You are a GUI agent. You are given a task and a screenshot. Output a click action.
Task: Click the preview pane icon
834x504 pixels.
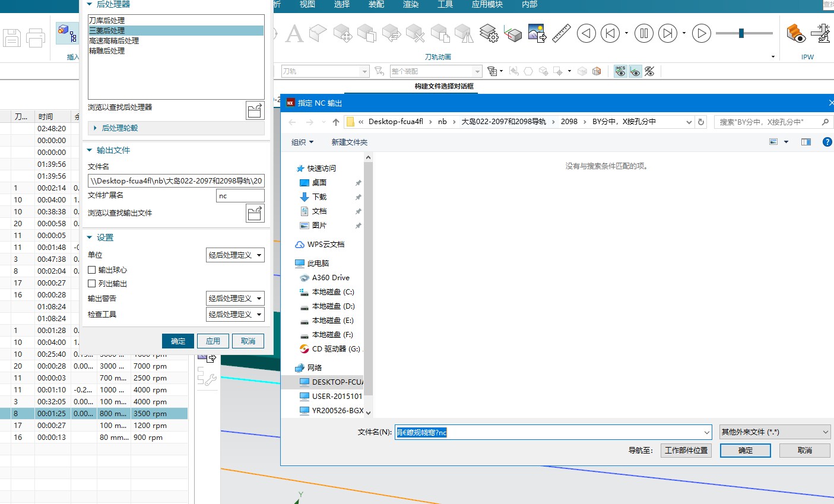[806, 142]
